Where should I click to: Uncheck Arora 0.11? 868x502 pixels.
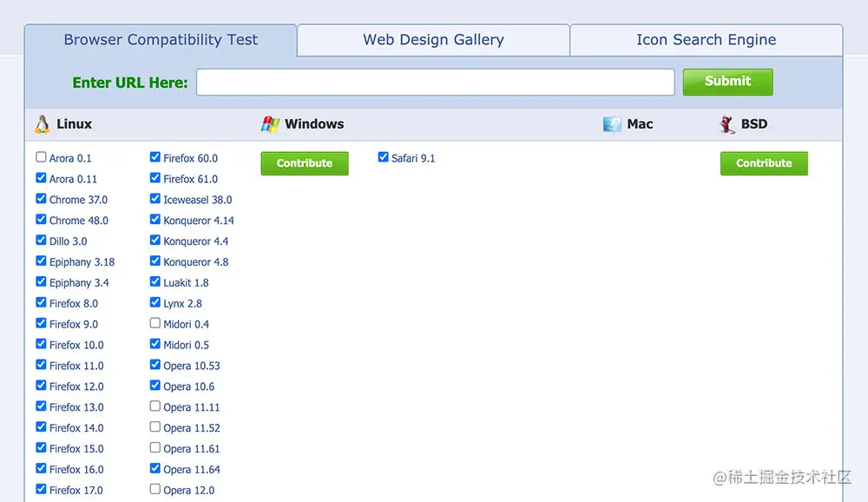(41, 178)
